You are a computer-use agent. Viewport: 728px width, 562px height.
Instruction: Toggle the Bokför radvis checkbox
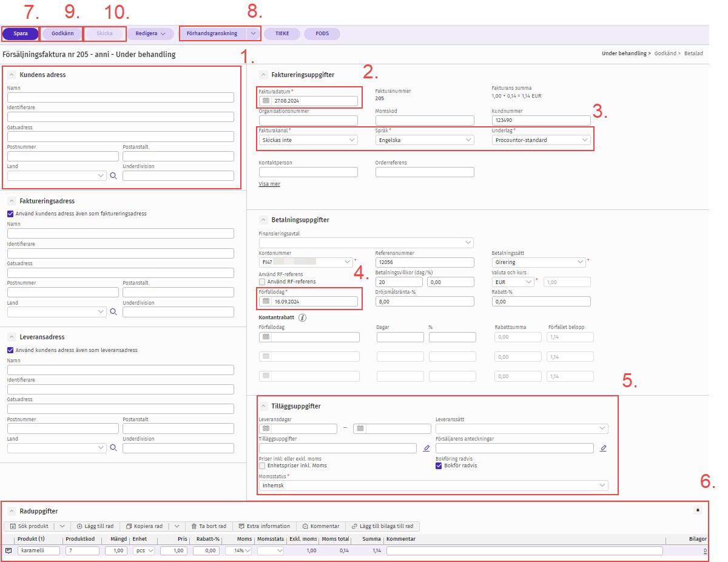pyautogui.click(x=439, y=466)
